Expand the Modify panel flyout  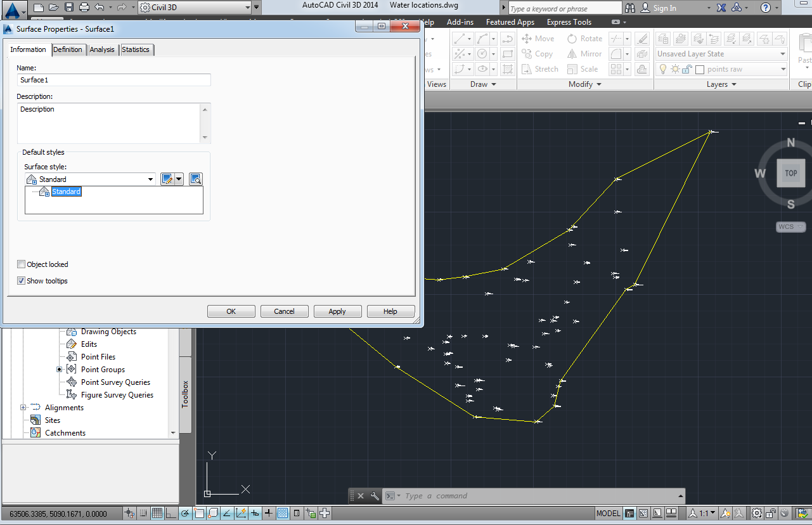584,84
